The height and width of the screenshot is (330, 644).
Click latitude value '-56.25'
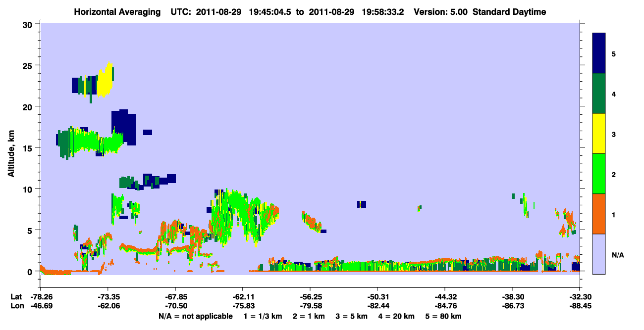310,297
